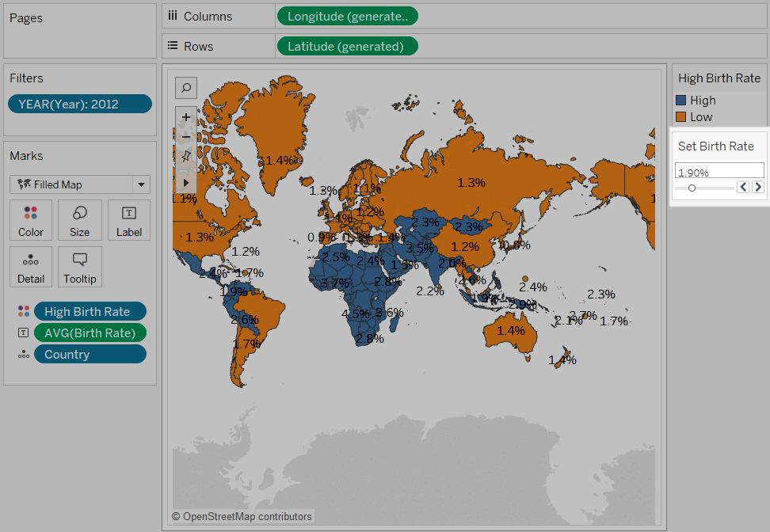
Task: Open the Size marks card
Action: 79,220
